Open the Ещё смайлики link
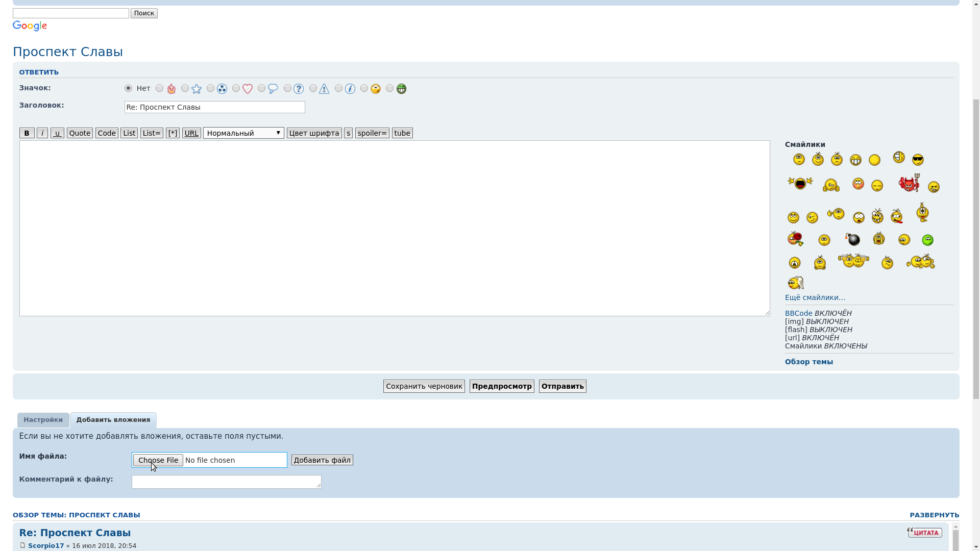 pos(815,297)
